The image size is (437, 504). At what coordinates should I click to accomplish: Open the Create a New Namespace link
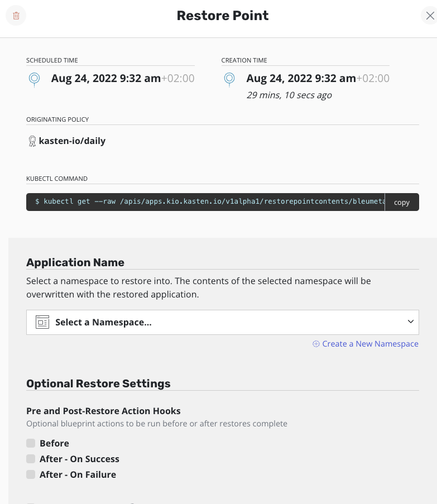point(370,344)
